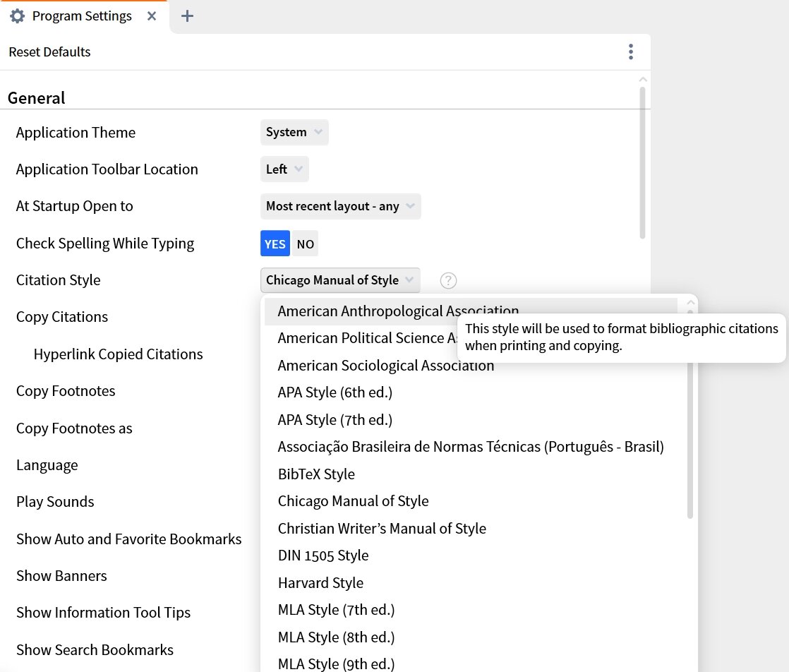Click the gear icon on Program Settings tab
This screenshot has width=789, height=672.
(17, 16)
